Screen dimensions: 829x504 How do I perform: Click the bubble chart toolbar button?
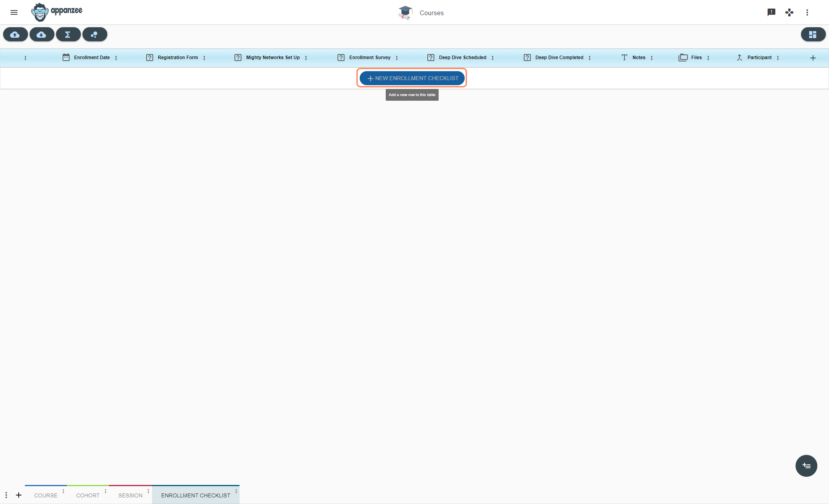coord(94,35)
